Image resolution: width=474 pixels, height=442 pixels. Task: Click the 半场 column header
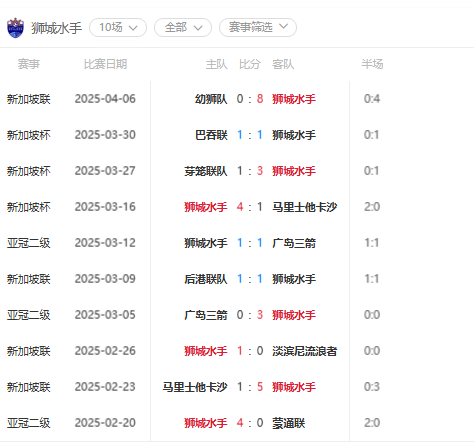(x=372, y=64)
